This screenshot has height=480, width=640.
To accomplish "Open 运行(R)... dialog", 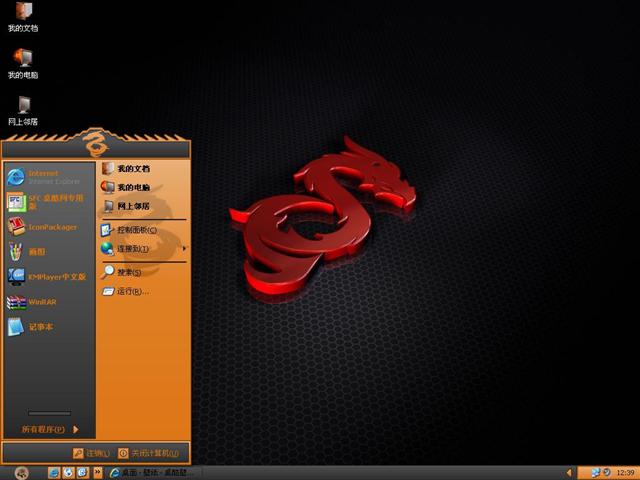I will click(144, 291).
